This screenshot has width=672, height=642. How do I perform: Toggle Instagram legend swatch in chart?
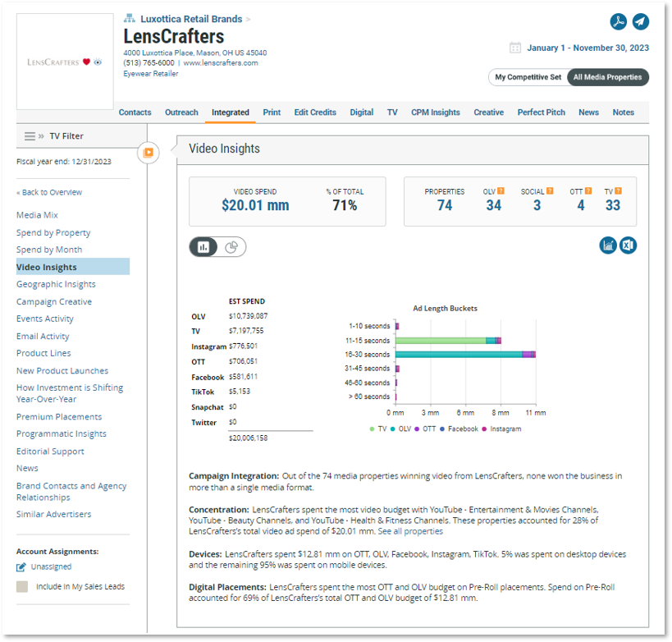(x=484, y=429)
